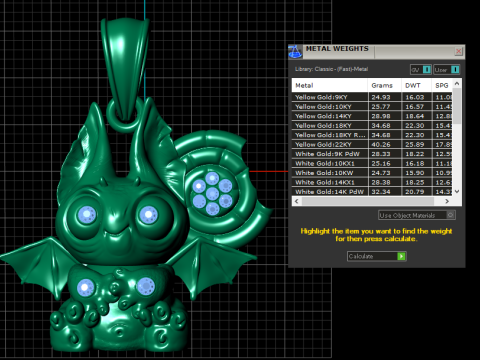Select the White Gold:14K PdW row
Viewport: 480px width, 360px height.
point(372,192)
